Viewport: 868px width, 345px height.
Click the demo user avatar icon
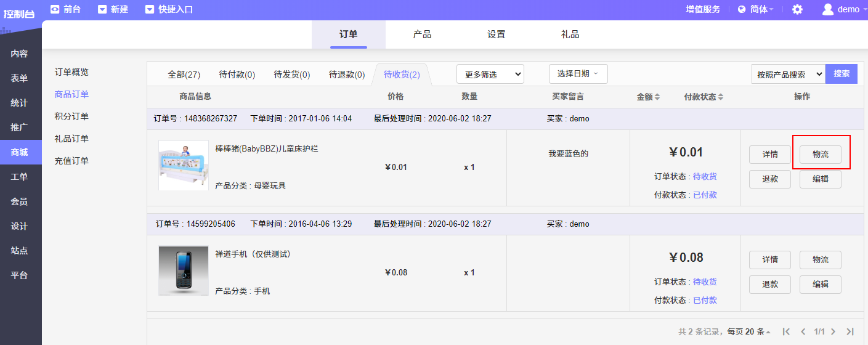click(828, 9)
